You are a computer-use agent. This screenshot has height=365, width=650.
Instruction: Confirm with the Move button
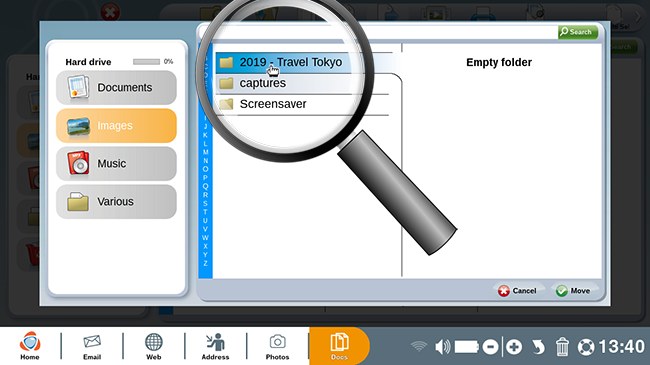[x=573, y=291]
